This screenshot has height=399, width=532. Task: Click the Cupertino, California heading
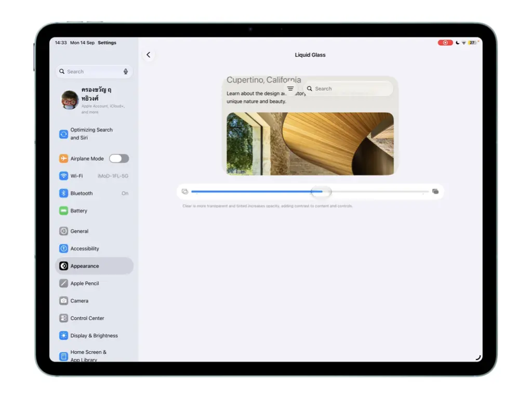click(263, 80)
